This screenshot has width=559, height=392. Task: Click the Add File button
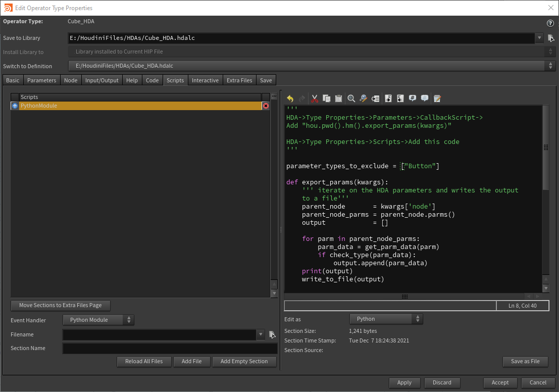[191, 361]
